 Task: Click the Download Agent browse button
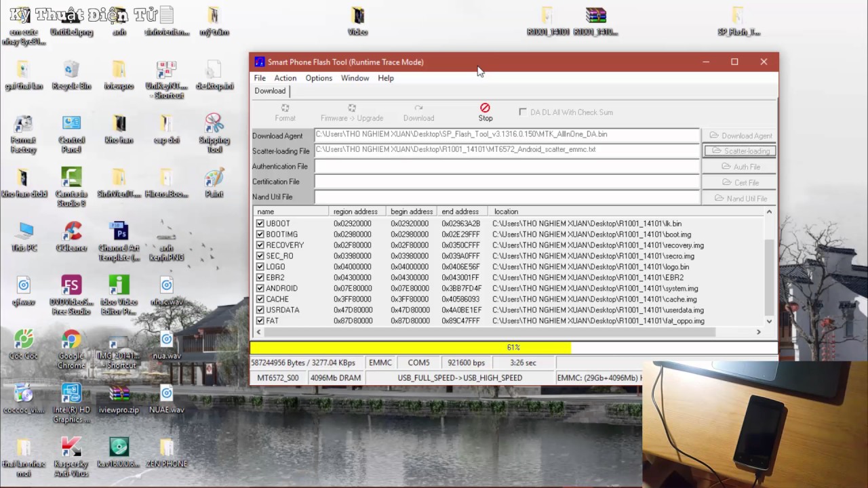[740, 136]
